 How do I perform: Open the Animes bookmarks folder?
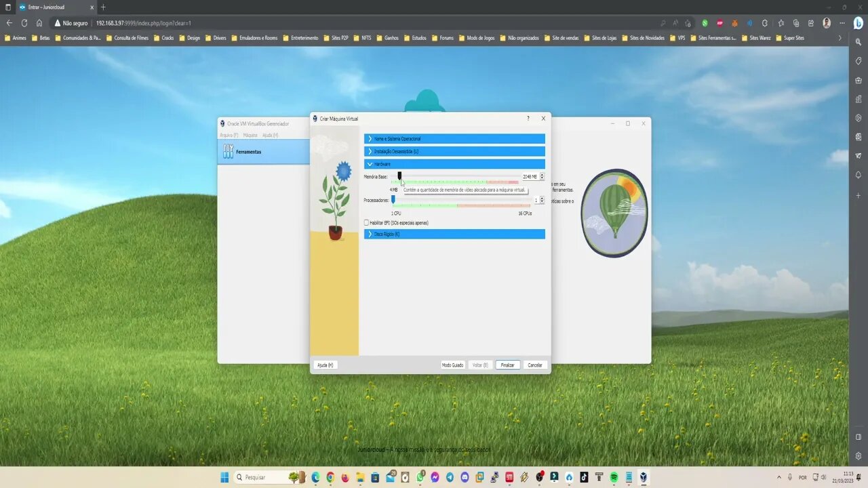[x=16, y=38]
